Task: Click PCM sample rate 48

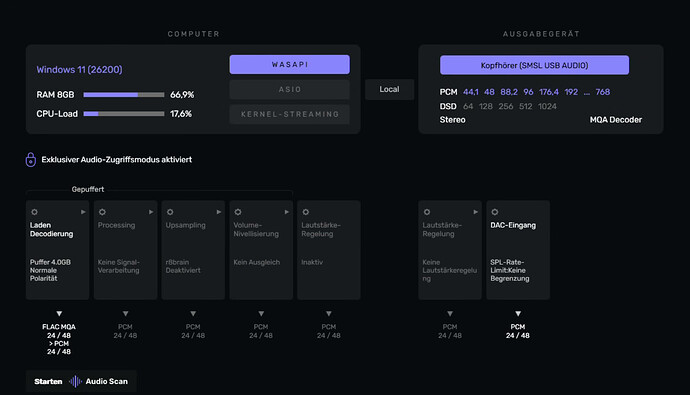Action: coord(489,92)
